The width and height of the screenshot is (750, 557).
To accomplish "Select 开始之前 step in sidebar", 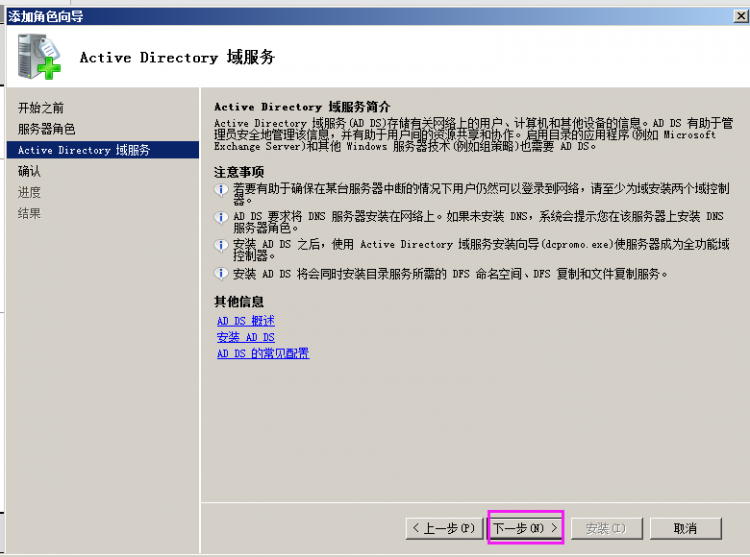I will coord(41,108).
